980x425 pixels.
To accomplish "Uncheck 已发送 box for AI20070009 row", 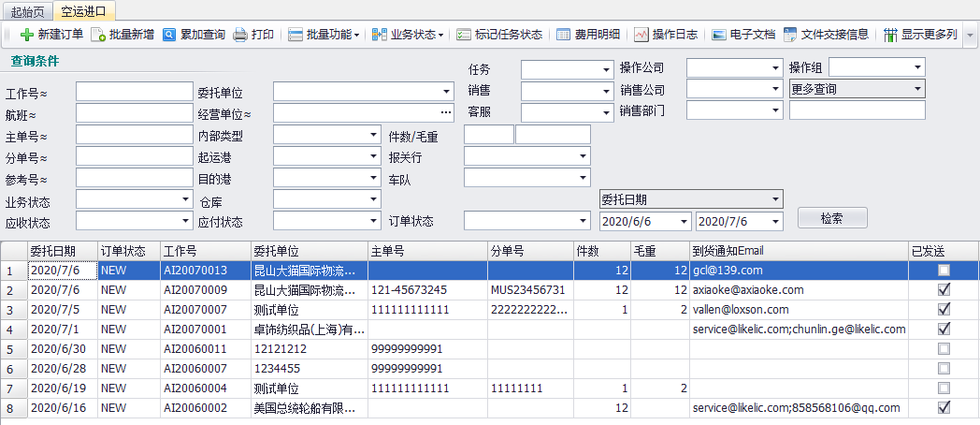I will coord(944,290).
